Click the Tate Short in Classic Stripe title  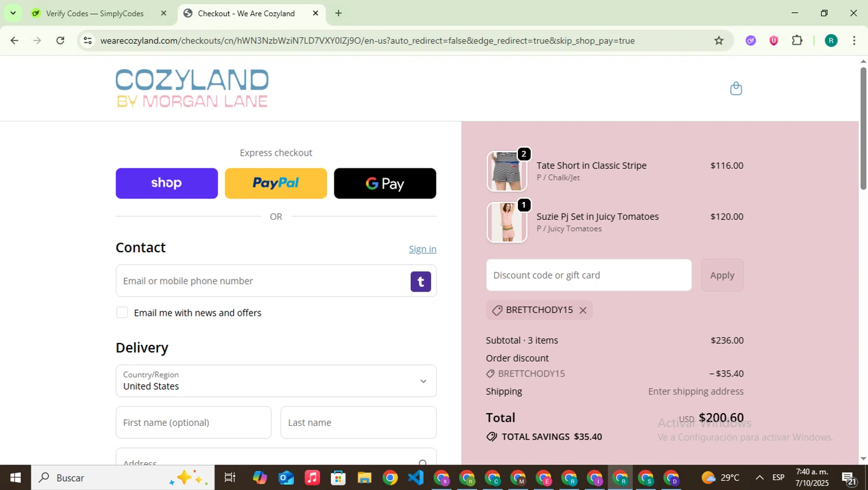click(591, 165)
